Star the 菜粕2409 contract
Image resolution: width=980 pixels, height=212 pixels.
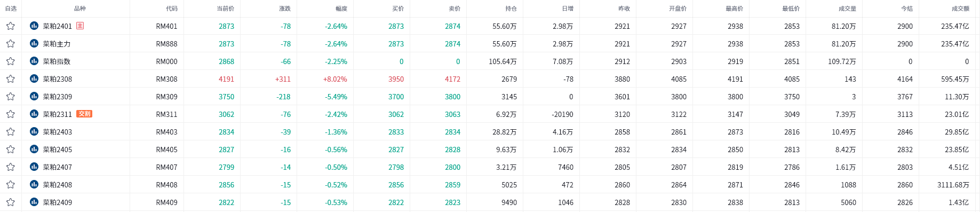10,202
